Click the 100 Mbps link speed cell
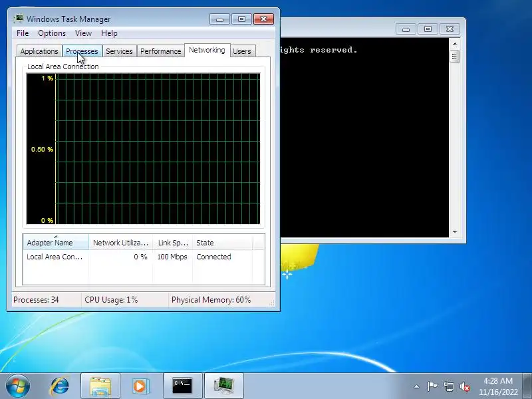 (172, 257)
